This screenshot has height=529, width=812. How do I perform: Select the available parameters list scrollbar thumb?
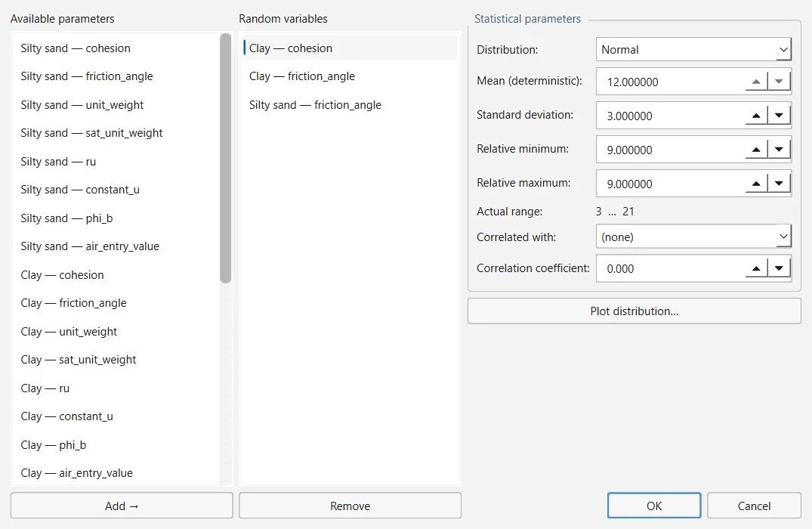coord(225,158)
